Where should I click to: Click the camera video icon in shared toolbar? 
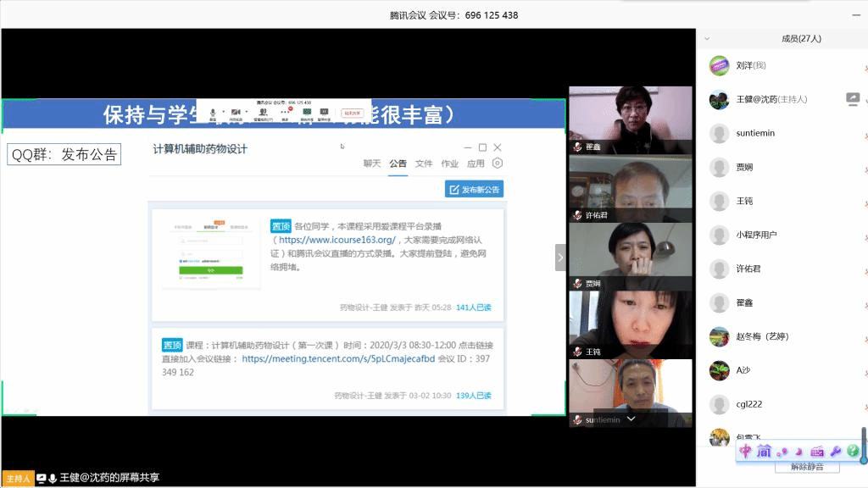[235, 111]
